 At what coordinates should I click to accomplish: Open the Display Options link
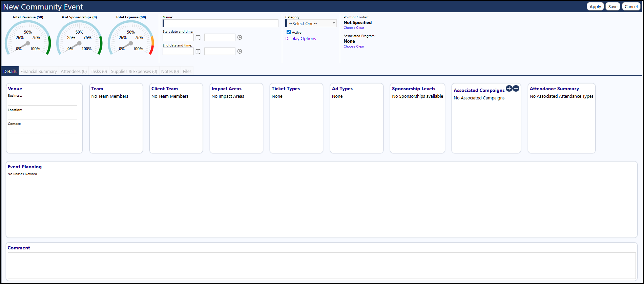(x=300, y=39)
